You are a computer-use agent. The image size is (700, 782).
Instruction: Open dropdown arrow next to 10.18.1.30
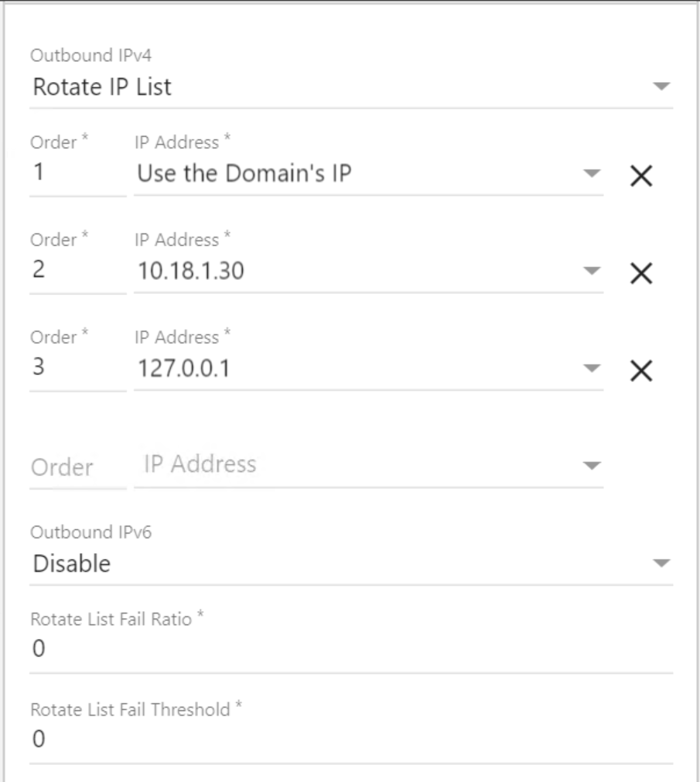pyautogui.click(x=591, y=271)
